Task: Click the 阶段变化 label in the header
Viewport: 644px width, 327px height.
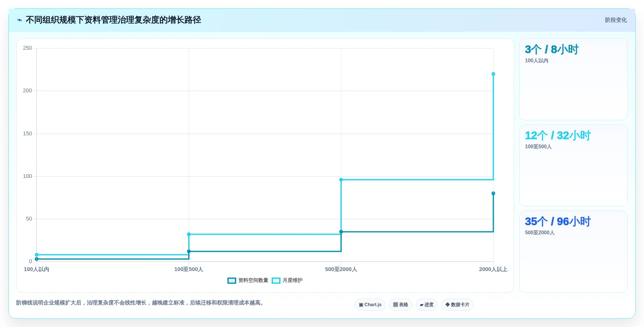Action: click(616, 20)
